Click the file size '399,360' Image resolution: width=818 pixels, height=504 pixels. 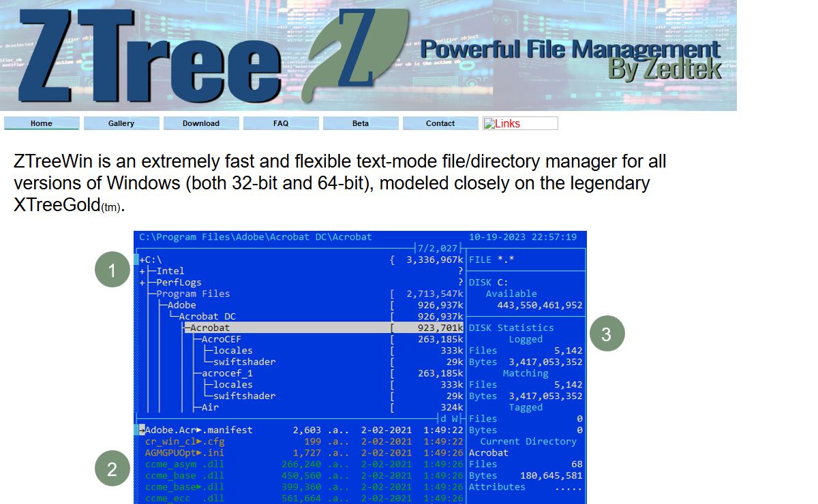point(301,487)
